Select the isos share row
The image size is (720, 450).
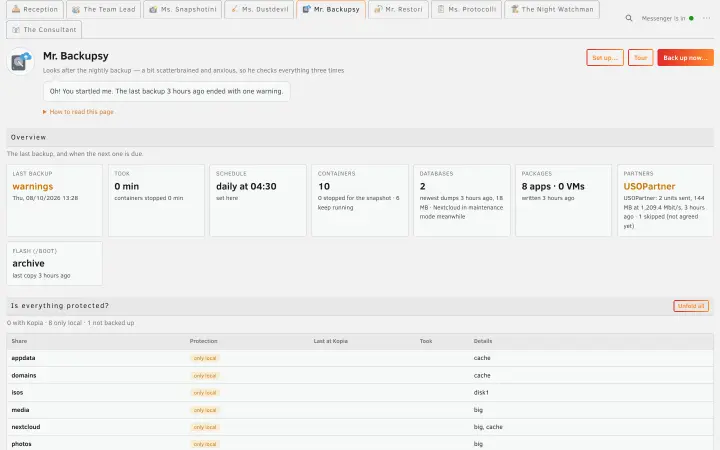pyautogui.click(x=360, y=393)
